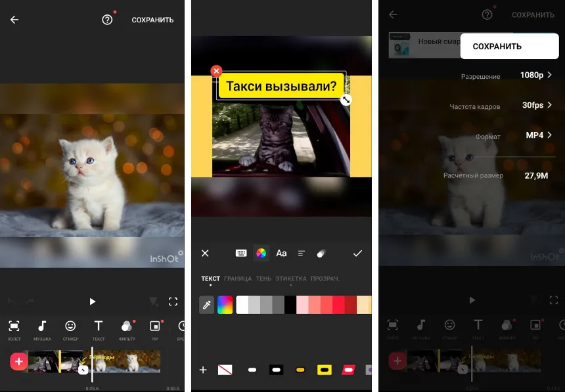Open fullscreen preview in left screen
This screenshot has width=565, height=392.
click(x=173, y=301)
